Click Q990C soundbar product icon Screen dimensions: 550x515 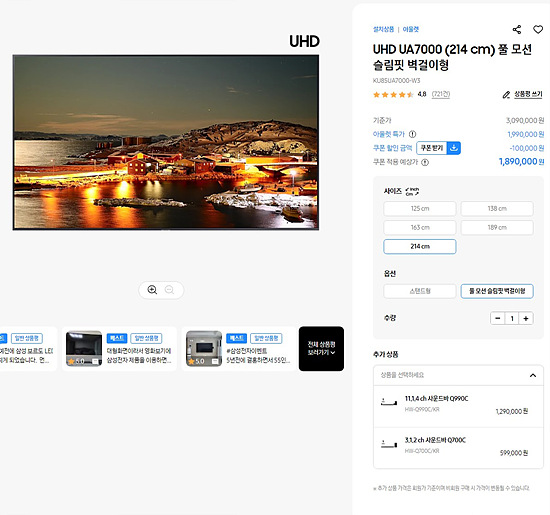pos(389,402)
